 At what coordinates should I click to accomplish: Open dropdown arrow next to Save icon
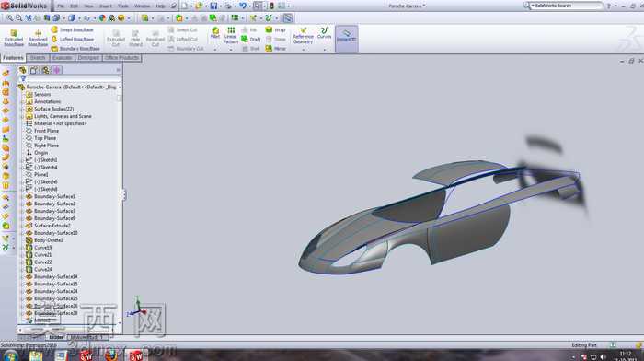click(221, 6)
